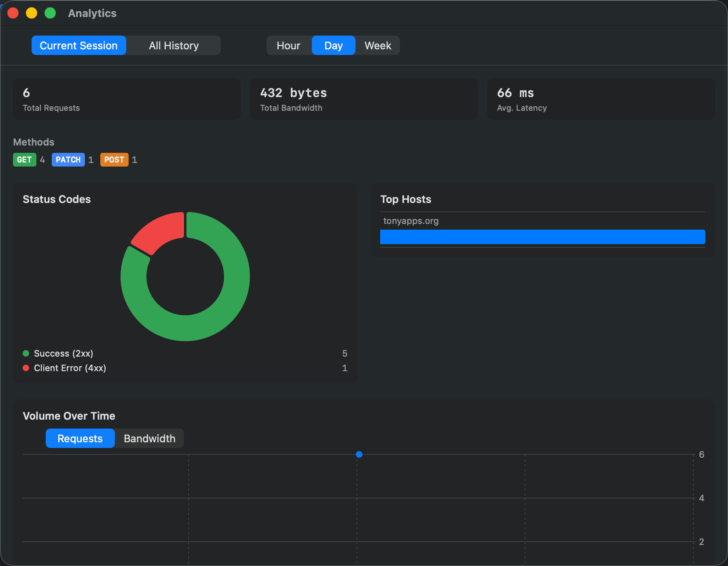Viewport: 728px width, 566px height.
Task: Select the Hour time range
Action: 289,45
